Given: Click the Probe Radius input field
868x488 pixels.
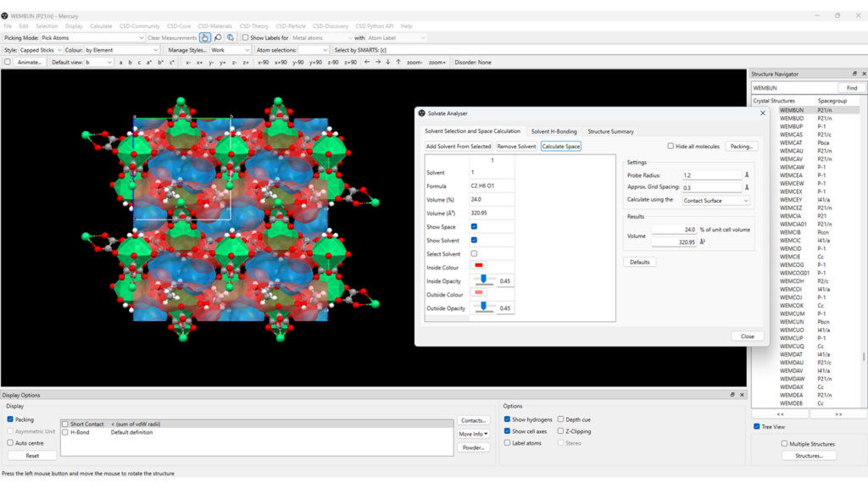Looking at the screenshot, I should point(710,175).
